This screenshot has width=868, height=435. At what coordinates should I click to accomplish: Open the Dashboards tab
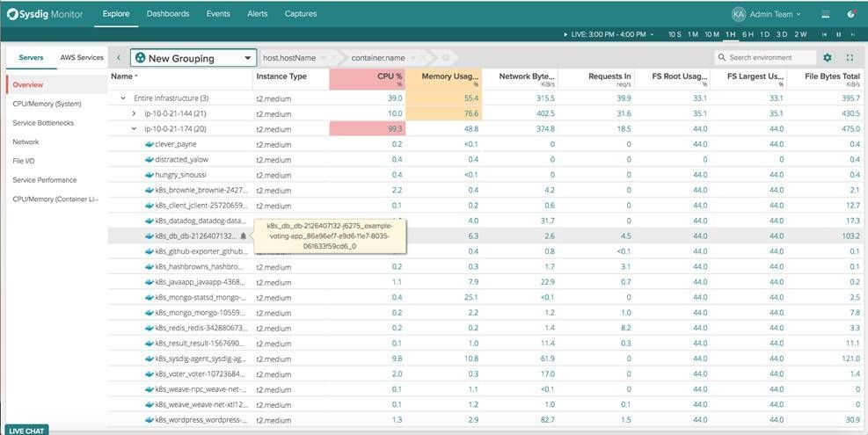point(168,14)
